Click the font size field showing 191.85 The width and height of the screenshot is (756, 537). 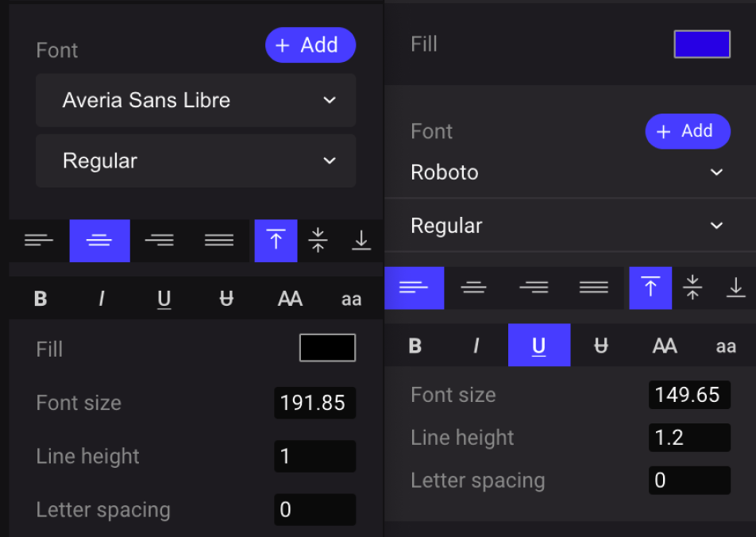coord(314,403)
